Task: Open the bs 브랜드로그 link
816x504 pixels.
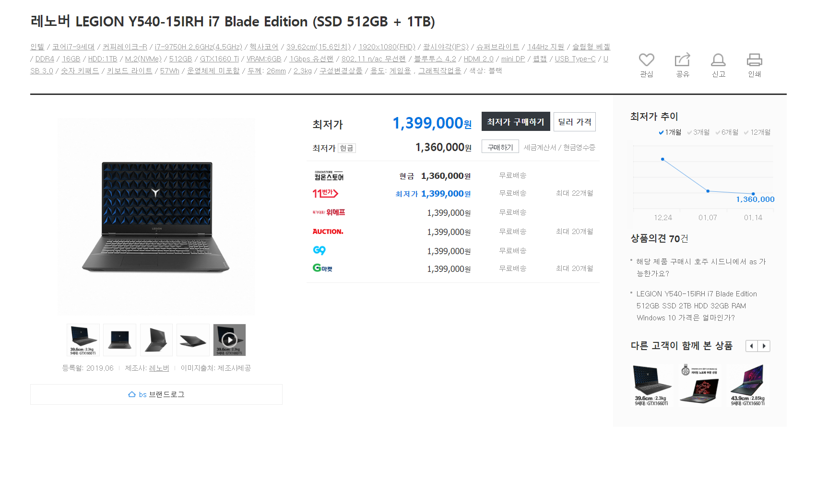Action: point(156,394)
